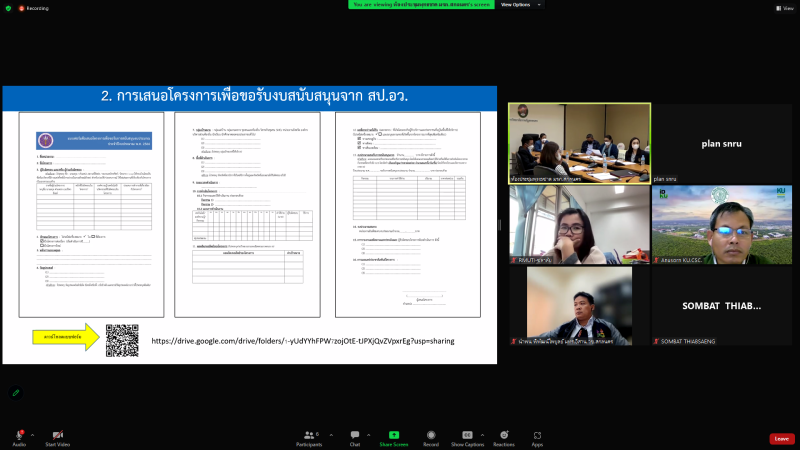Click the red Leave button
The width and height of the screenshot is (800, 450).
coord(781,438)
